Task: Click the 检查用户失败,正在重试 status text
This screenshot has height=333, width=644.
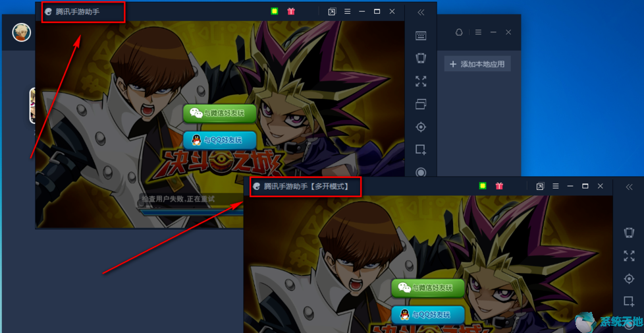Action: point(178,199)
